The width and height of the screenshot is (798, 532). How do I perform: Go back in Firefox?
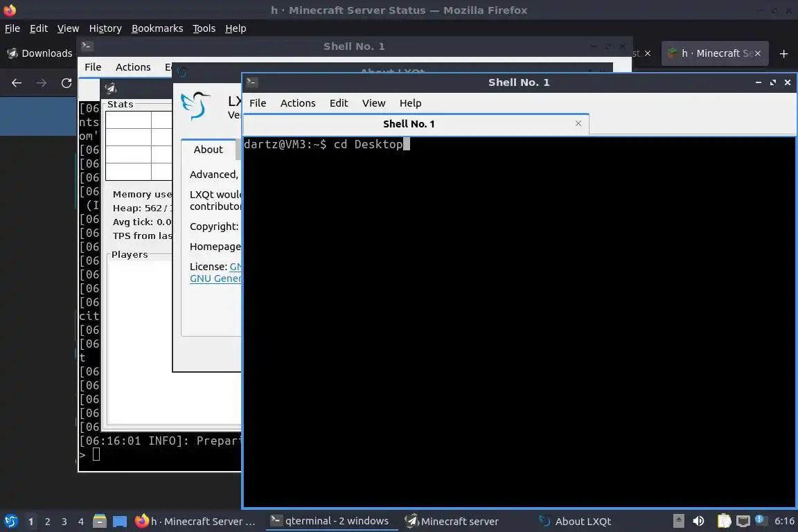[17, 83]
